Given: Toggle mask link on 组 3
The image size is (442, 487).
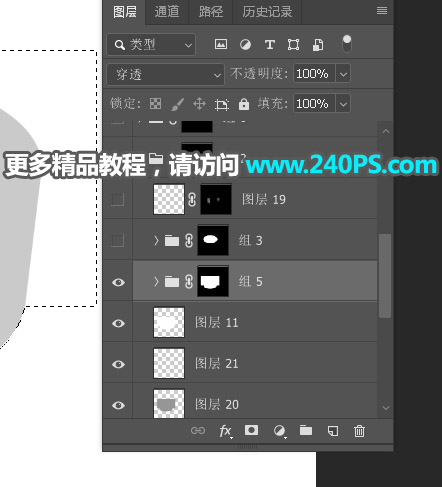Looking at the screenshot, I should (x=189, y=241).
